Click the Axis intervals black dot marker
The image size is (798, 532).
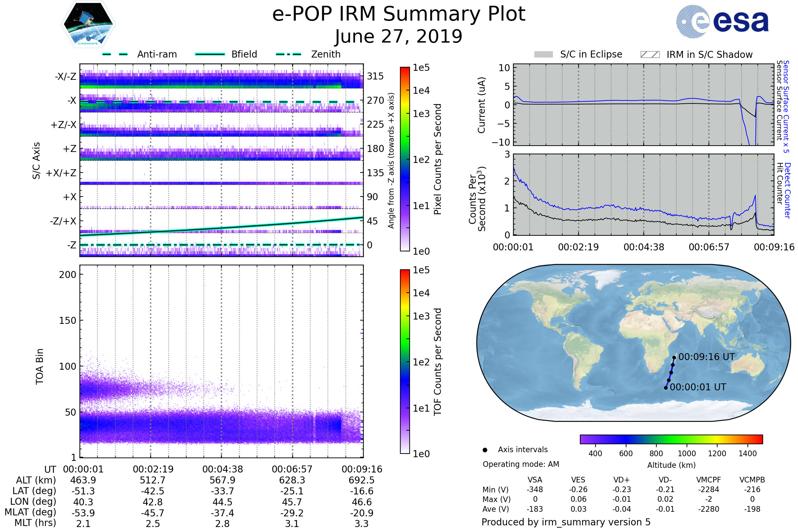[485, 450]
